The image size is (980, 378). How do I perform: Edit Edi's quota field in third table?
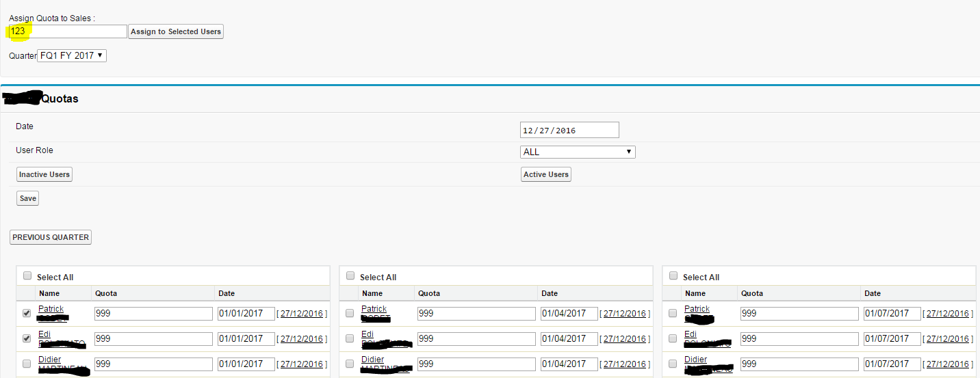point(799,339)
